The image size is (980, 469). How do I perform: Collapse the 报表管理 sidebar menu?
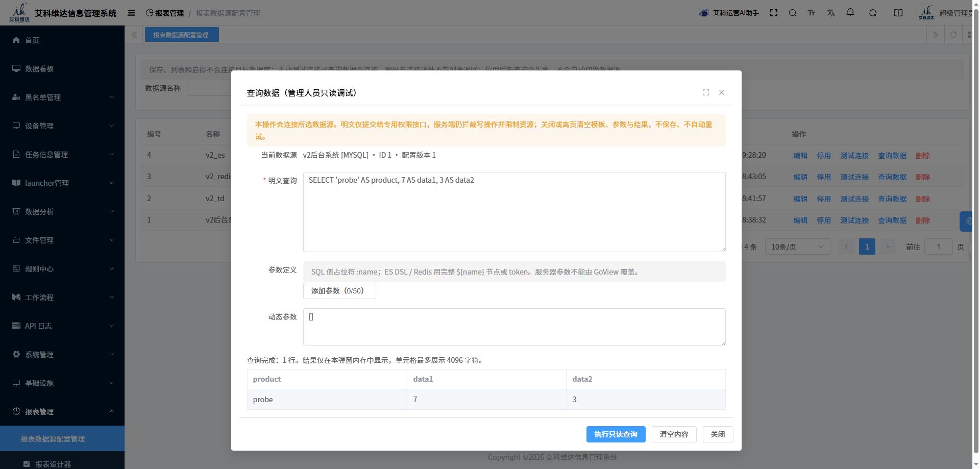62,411
